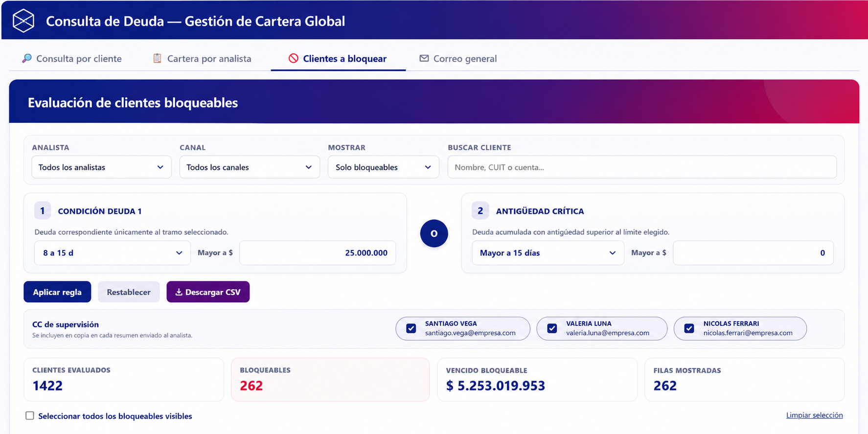
Task: Click the 25.000.000 amount field
Action: coord(318,253)
